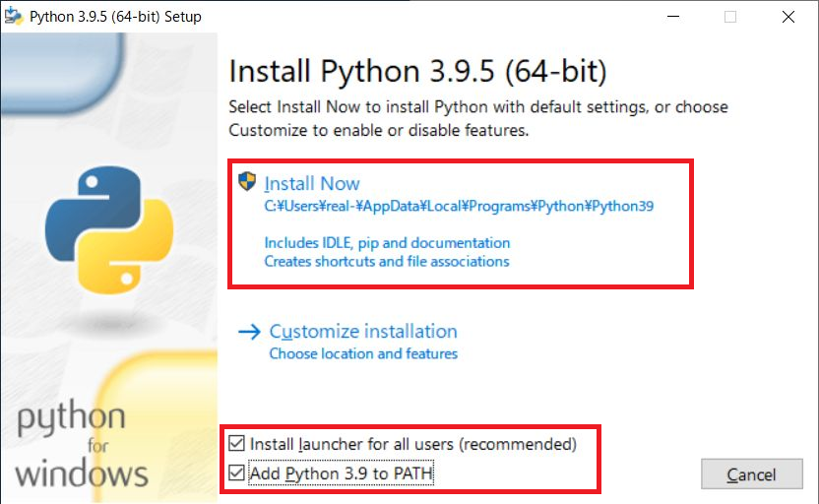Click the greyed-out maximize window button
819x504 pixels.
[729, 17]
